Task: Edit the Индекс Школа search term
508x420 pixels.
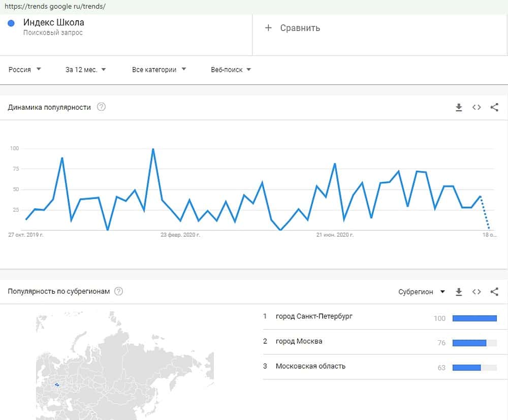Action: point(54,23)
